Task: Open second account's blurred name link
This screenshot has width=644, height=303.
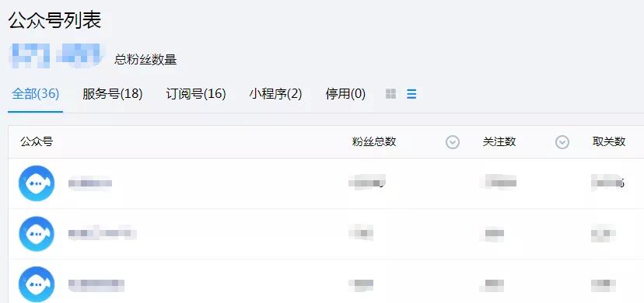Action: point(102,233)
